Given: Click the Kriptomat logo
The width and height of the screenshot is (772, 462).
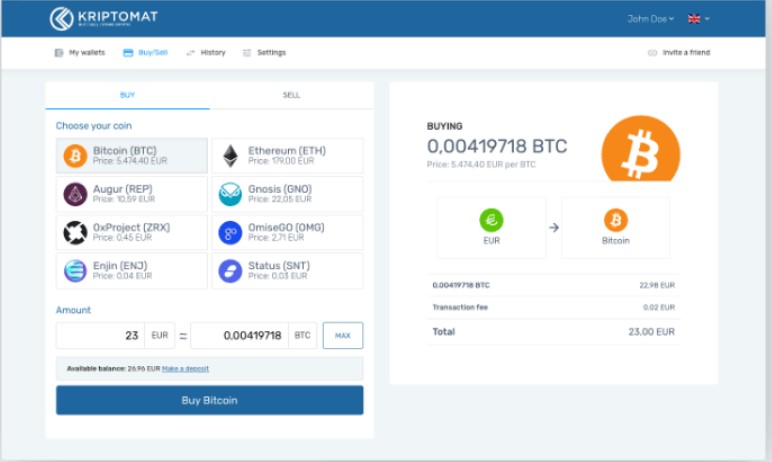Looking at the screenshot, I should [x=104, y=18].
